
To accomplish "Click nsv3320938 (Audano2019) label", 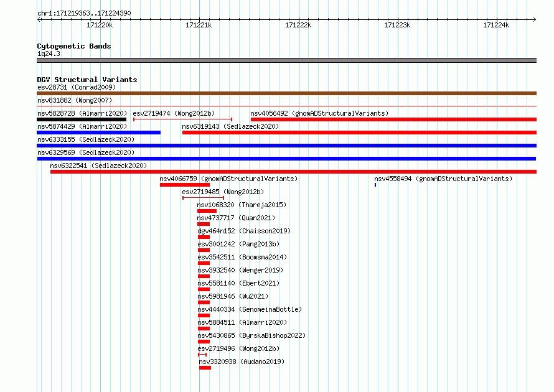I will tap(242, 362).
